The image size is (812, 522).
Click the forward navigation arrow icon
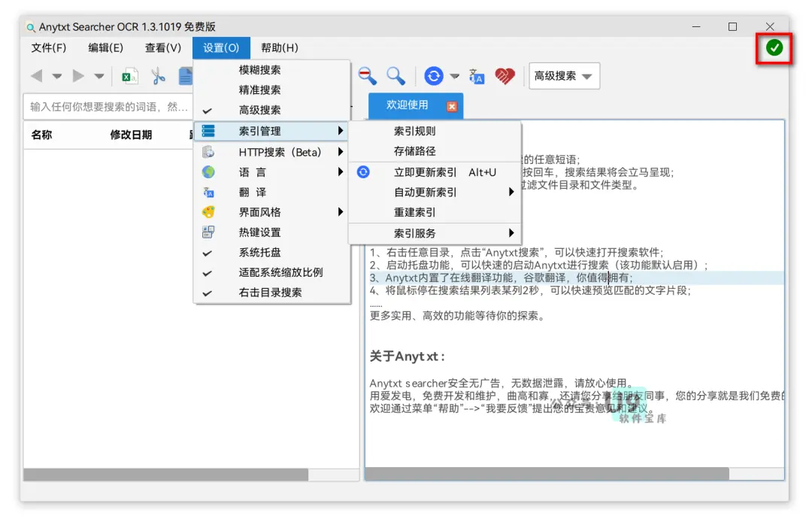(x=78, y=76)
